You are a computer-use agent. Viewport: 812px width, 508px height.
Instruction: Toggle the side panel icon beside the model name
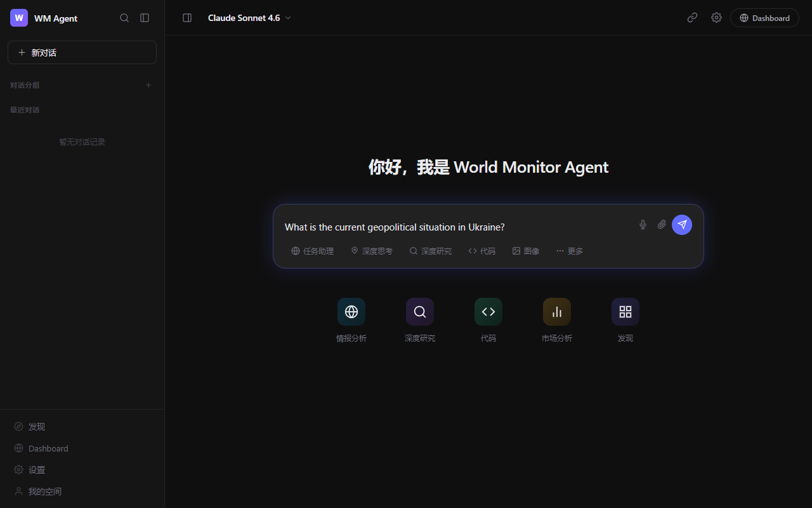187,18
